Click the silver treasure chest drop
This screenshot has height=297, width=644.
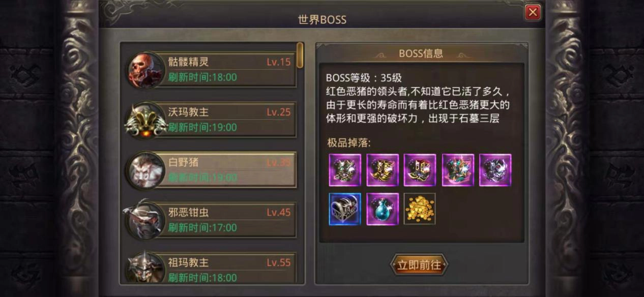(345, 209)
